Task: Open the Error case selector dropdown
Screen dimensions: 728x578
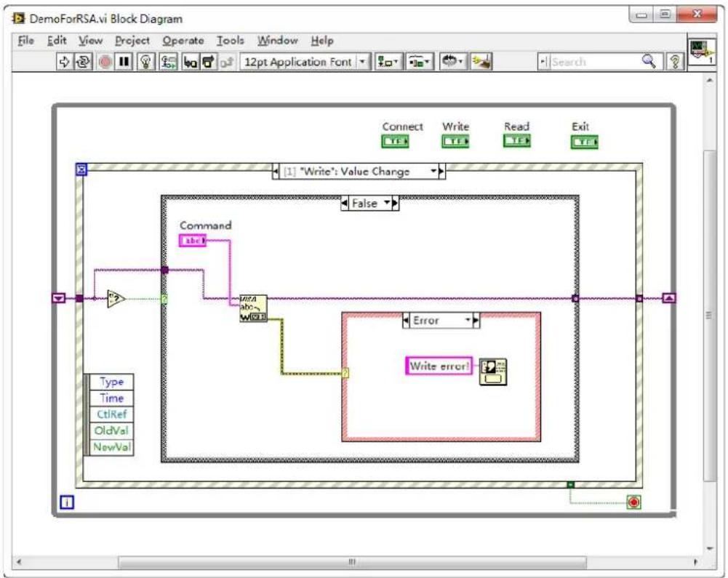Action: 468,321
